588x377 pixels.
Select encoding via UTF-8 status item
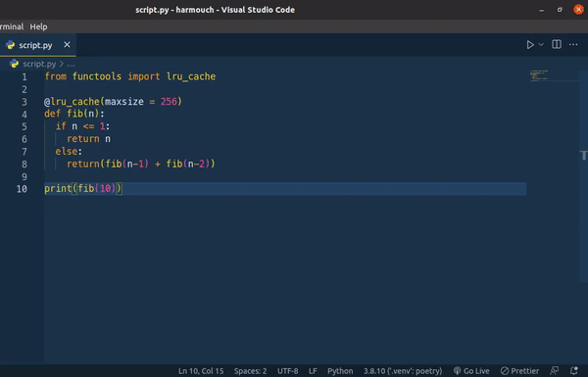pyautogui.click(x=287, y=371)
